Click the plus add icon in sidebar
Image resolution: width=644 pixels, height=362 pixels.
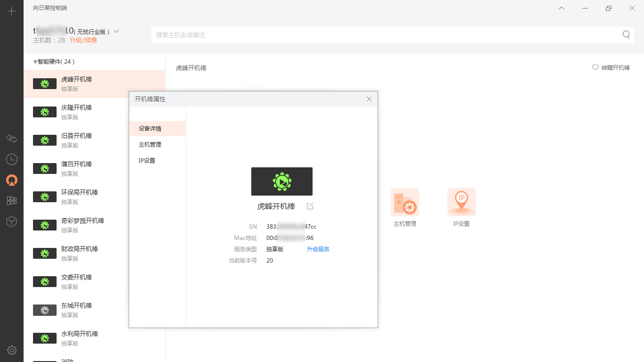[12, 11]
